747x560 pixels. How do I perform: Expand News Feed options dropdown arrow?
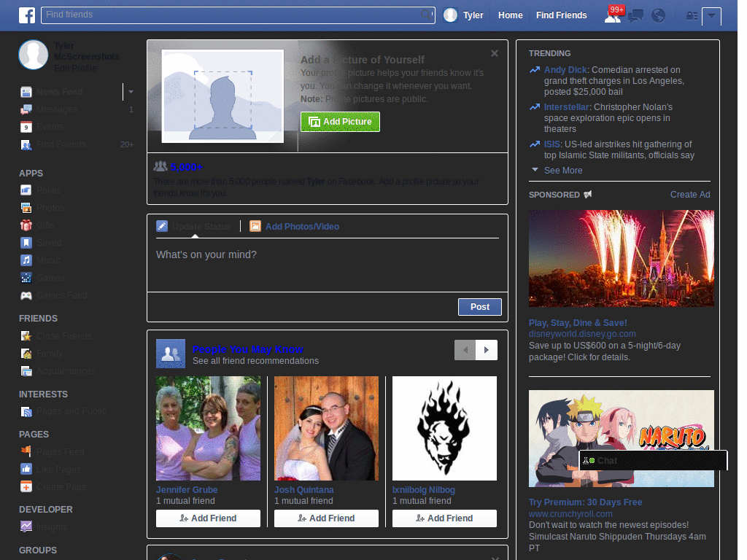point(131,92)
